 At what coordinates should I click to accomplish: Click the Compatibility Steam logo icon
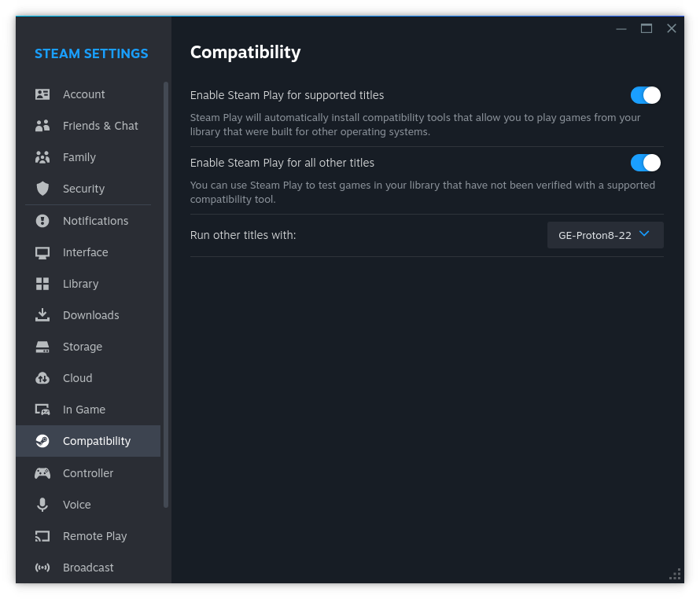tap(42, 441)
